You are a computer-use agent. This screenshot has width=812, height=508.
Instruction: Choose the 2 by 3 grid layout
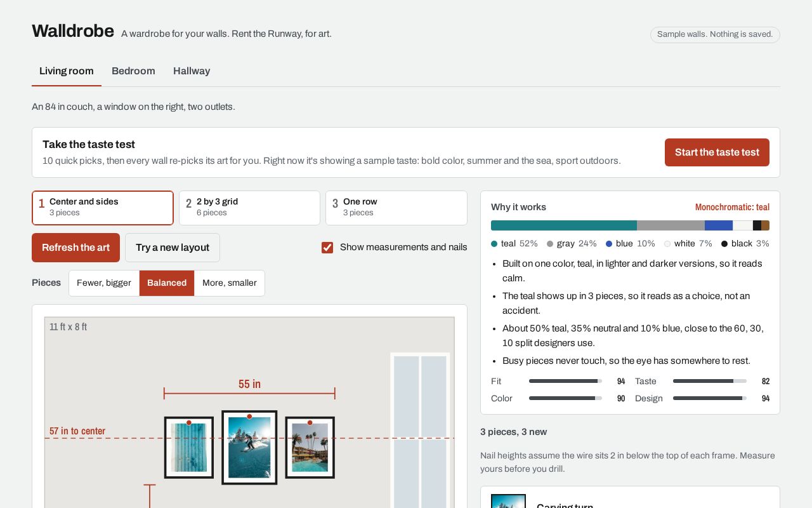click(x=249, y=208)
